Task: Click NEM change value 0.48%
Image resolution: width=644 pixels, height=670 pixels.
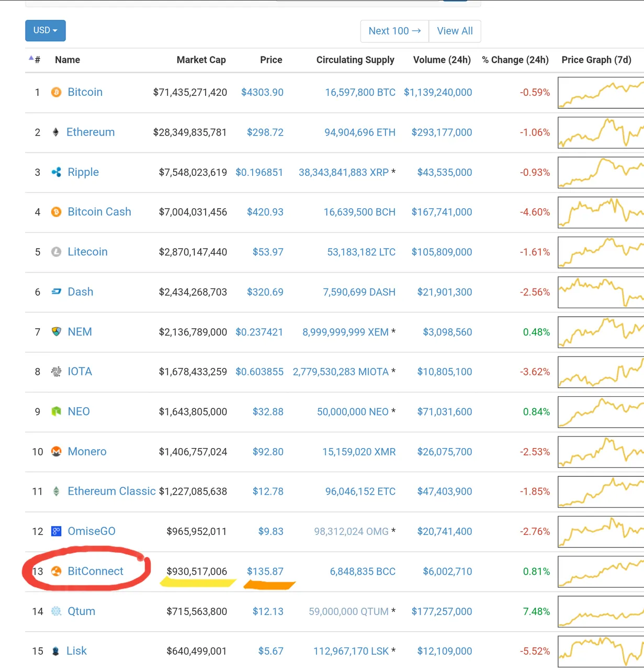Action: pyautogui.click(x=536, y=332)
